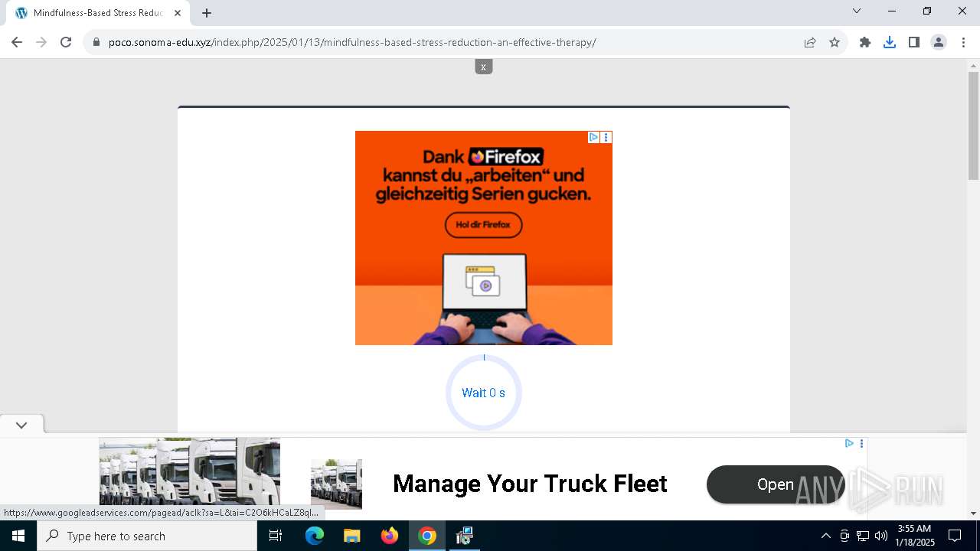This screenshot has height=551, width=980.
Task: Open ad options menu on truck banner
Action: coord(861,443)
